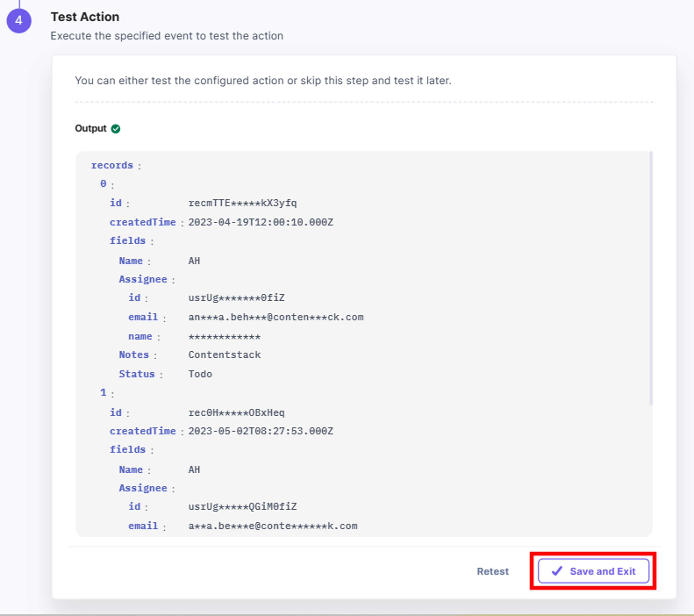Viewport: 694px width, 616px height.
Task: Click the green Output success checkmark icon
Action: 116,129
